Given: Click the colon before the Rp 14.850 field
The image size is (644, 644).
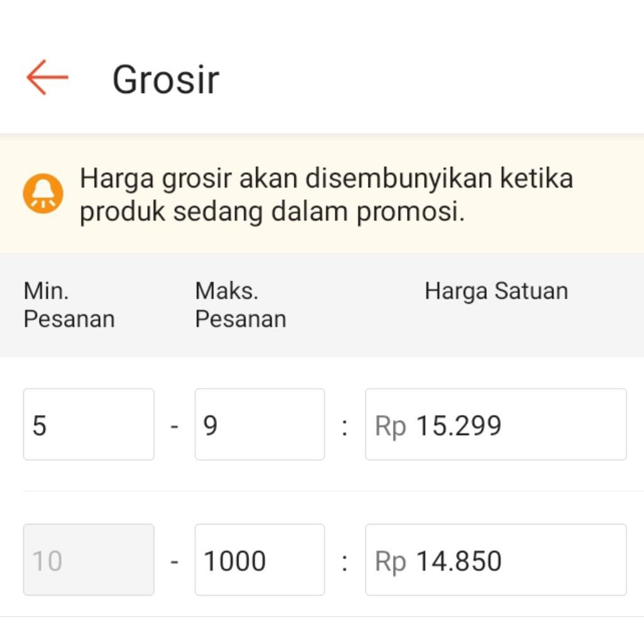Looking at the screenshot, I should click(345, 562).
